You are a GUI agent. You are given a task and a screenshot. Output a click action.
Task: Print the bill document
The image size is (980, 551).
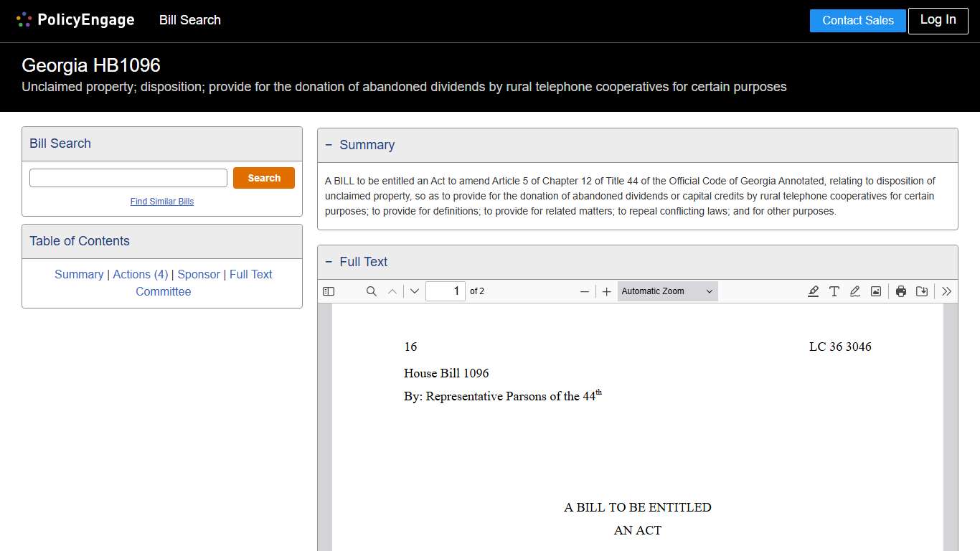click(900, 291)
